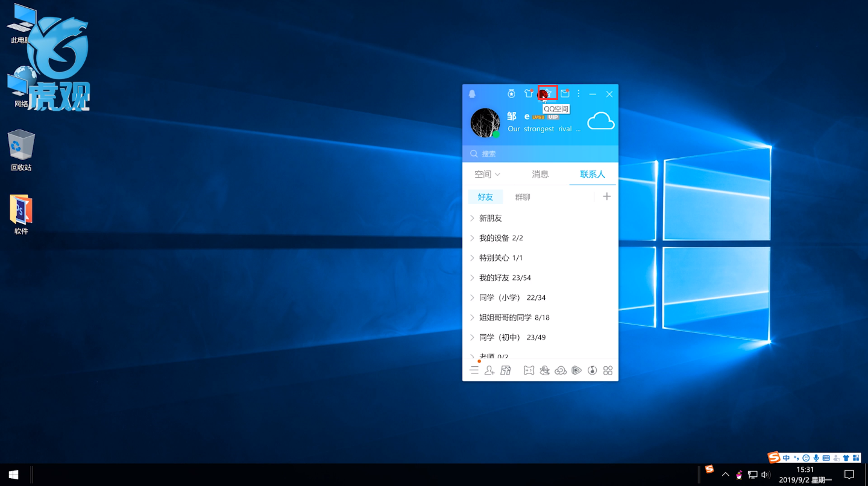
Task: Select the 联系人 tab
Action: pyautogui.click(x=593, y=174)
